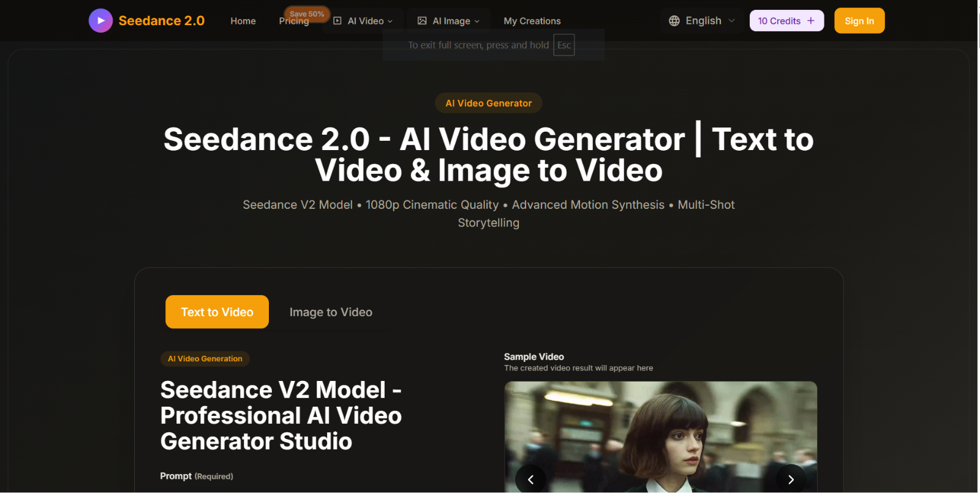The height and width of the screenshot is (493, 980).
Task: Select the Text to Video tab
Action: 217,312
